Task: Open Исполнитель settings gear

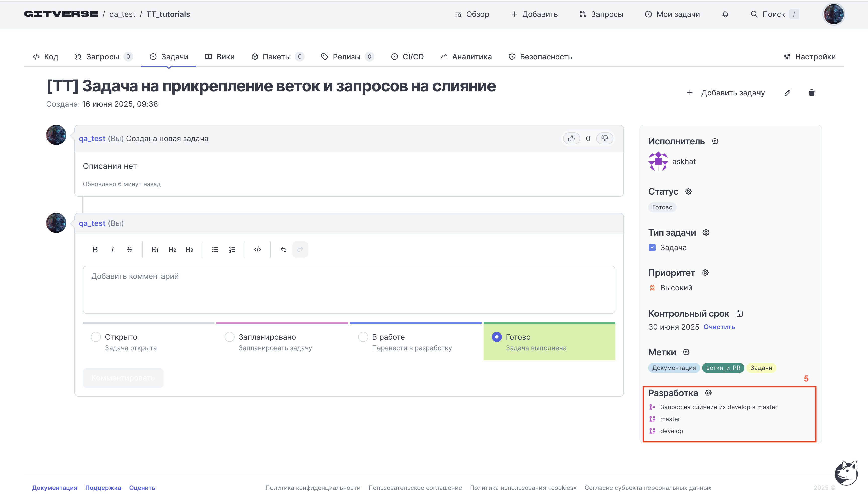Action: pos(715,141)
